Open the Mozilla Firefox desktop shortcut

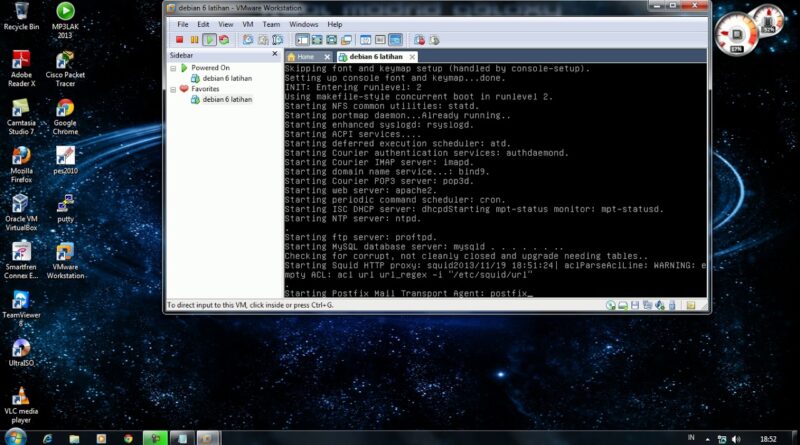pos(21,164)
